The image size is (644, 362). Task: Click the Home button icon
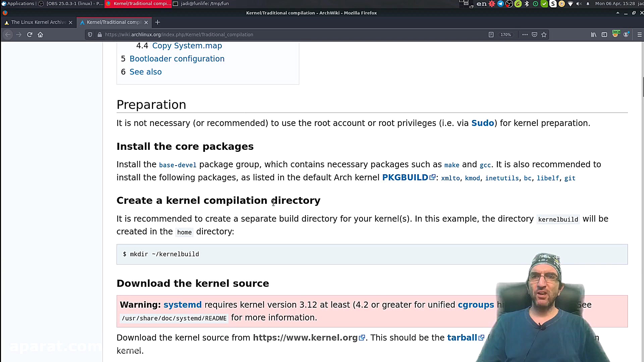point(40,35)
